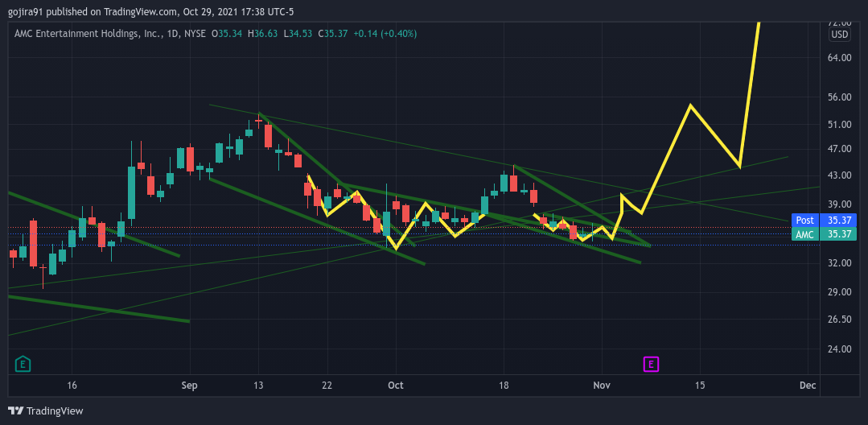Click the C35.37 close value
This screenshot has height=425, width=868.
tap(333, 34)
